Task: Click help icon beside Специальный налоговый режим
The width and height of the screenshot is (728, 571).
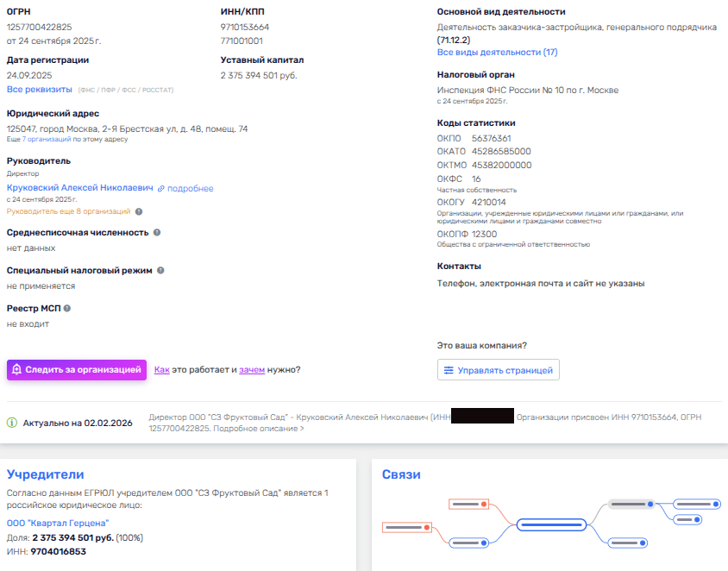Action: pyautogui.click(x=160, y=270)
